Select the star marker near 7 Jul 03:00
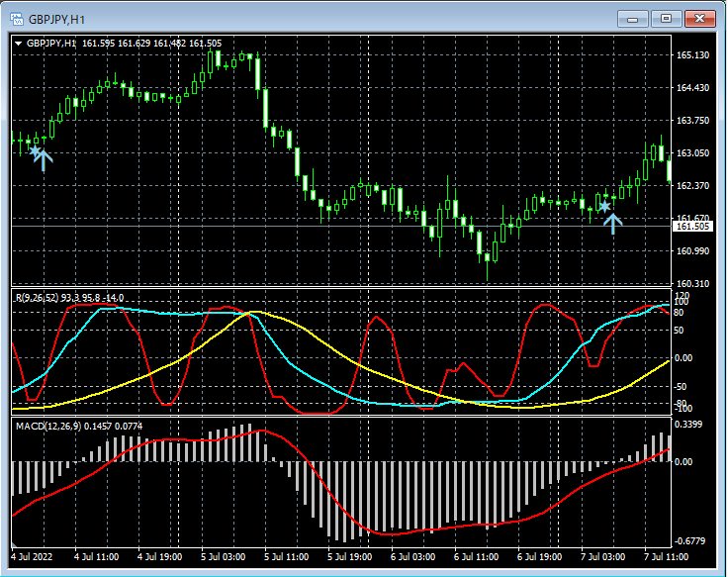 pos(603,206)
